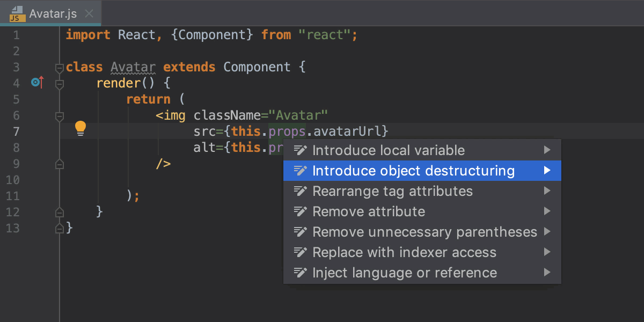Collapse the img element fold at line 6

pyautogui.click(x=59, y=117)
